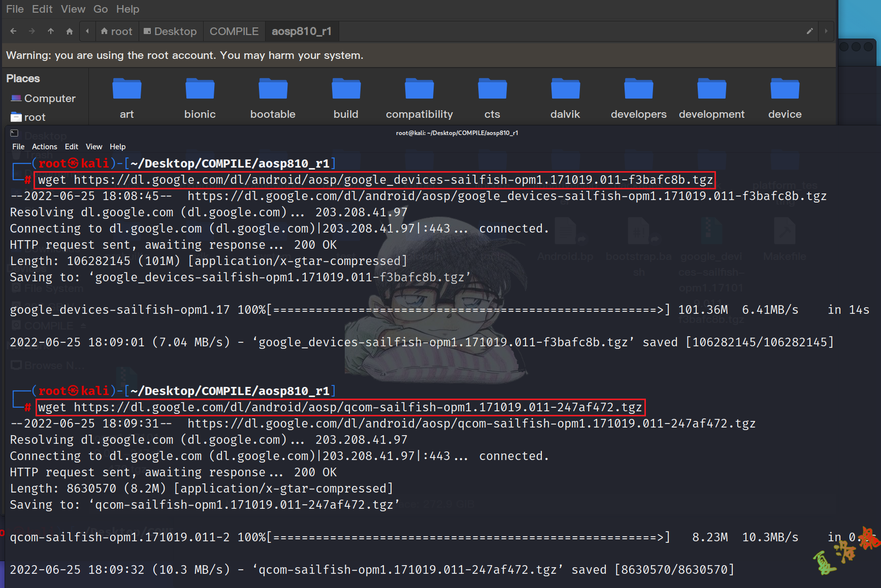Viewport: 881px width, 588px height.
Task: Click the edit path pencil icon
Action: pyautogui.click(x=809, y=31)
